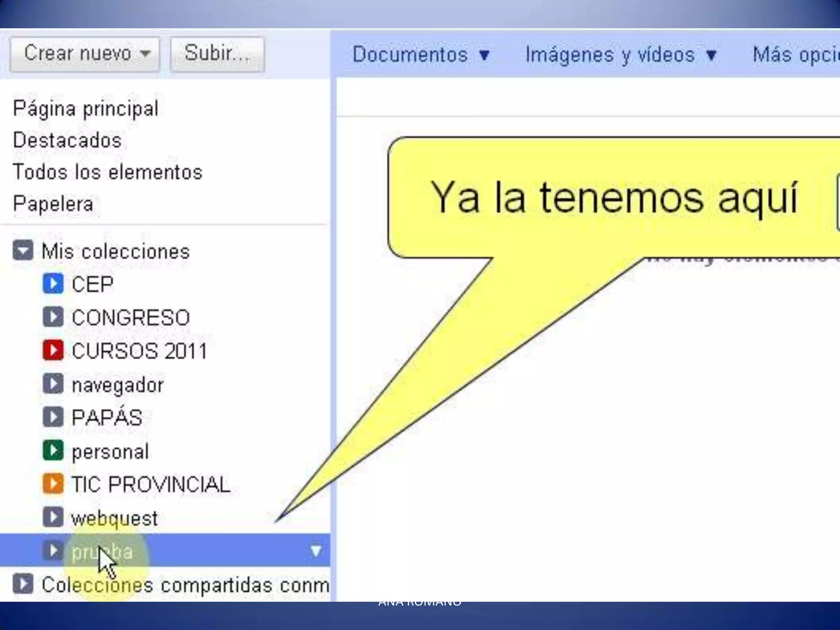Click the gray navegador collection icon
This screenshot has height=630, width=840.
[53, 384]
